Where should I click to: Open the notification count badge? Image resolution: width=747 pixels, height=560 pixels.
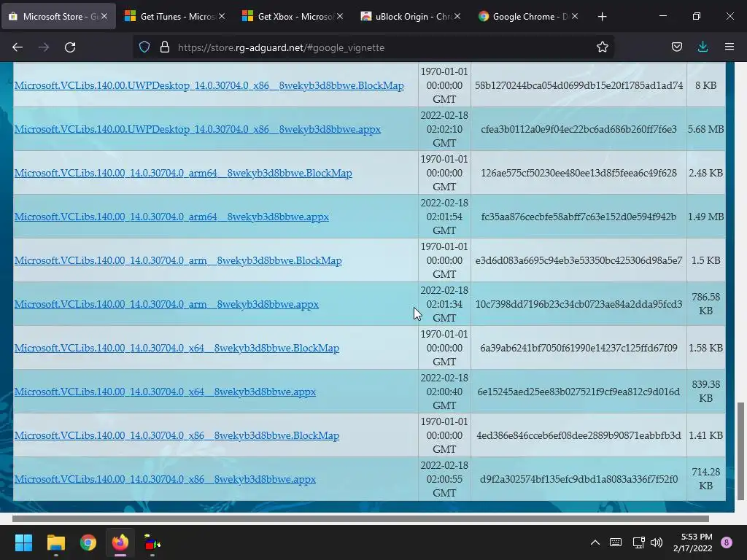click(x=727, y=542)
